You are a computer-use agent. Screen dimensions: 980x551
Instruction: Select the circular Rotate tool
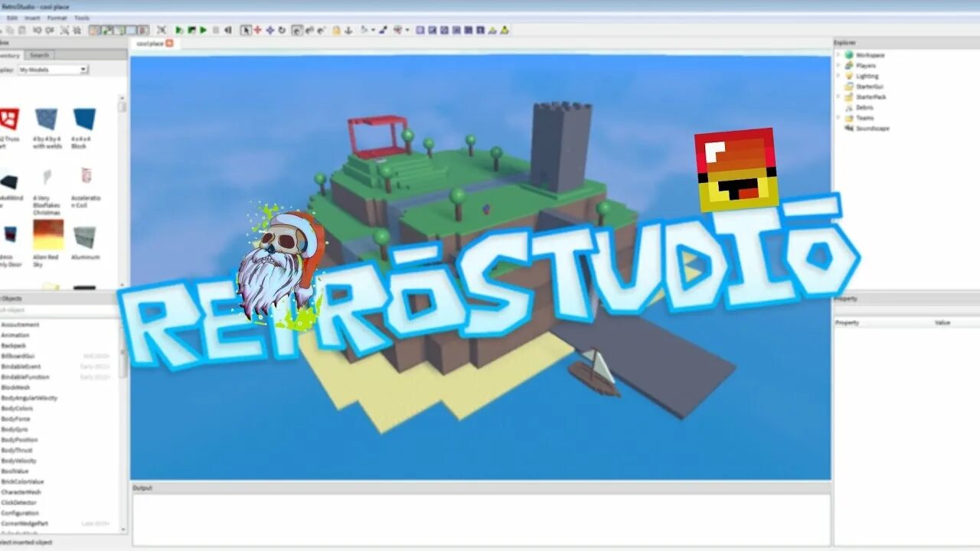click(282, 30)
